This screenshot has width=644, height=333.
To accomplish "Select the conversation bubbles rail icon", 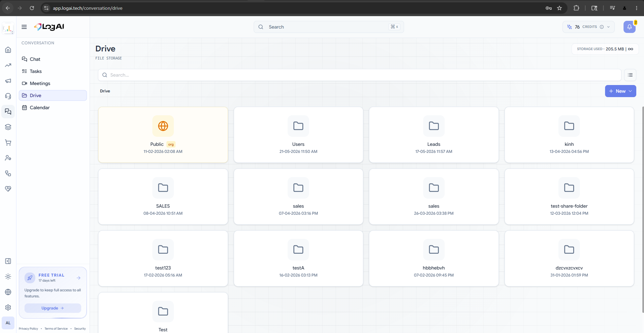I will coord(8,112).
